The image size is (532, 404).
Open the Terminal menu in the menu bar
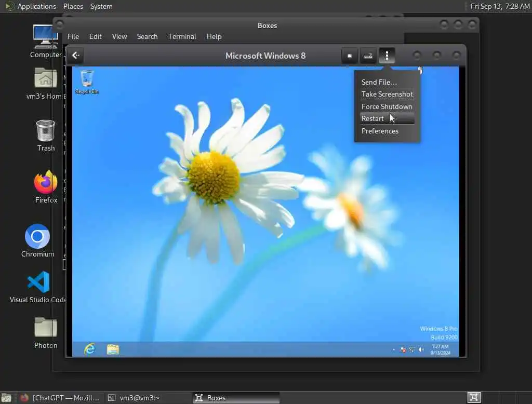(x=182, y=36)
